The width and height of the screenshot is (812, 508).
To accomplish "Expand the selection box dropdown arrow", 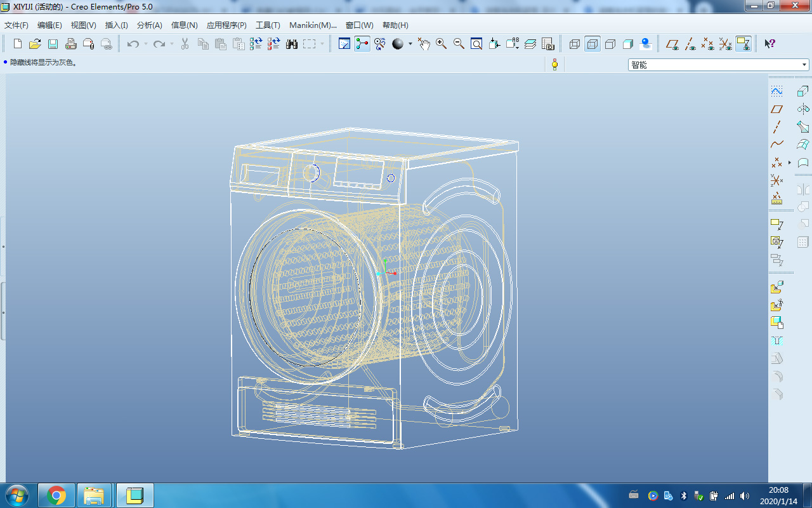I will pos(322,44).
